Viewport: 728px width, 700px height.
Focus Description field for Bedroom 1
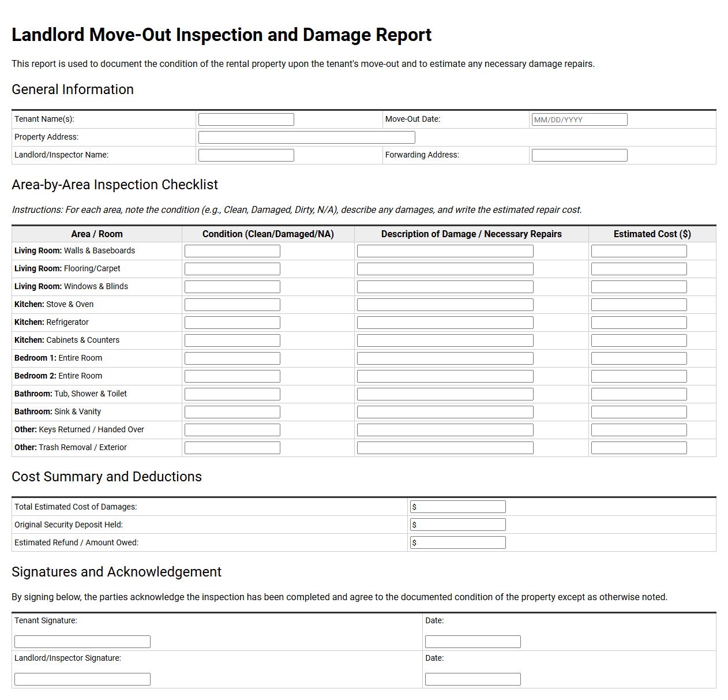click(445, 358)
